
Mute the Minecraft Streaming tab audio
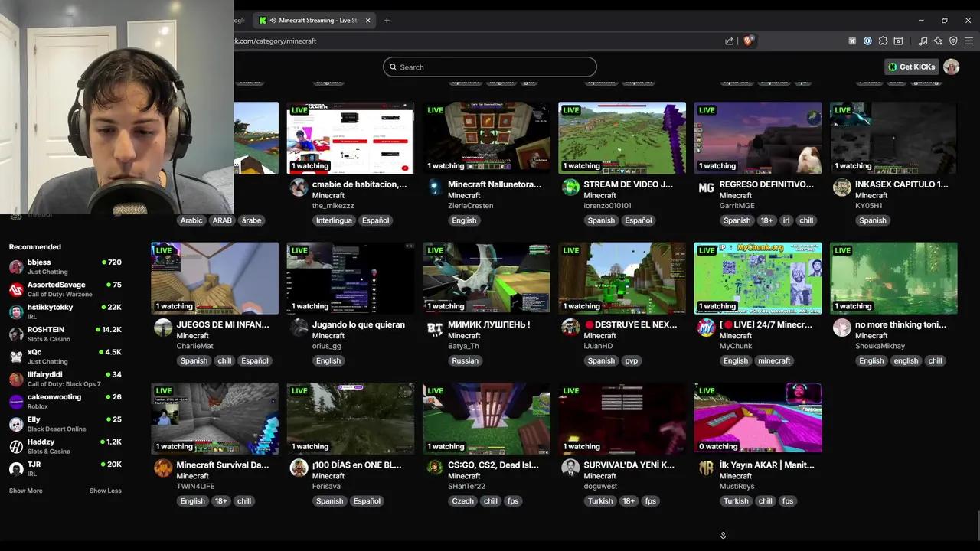273,20
